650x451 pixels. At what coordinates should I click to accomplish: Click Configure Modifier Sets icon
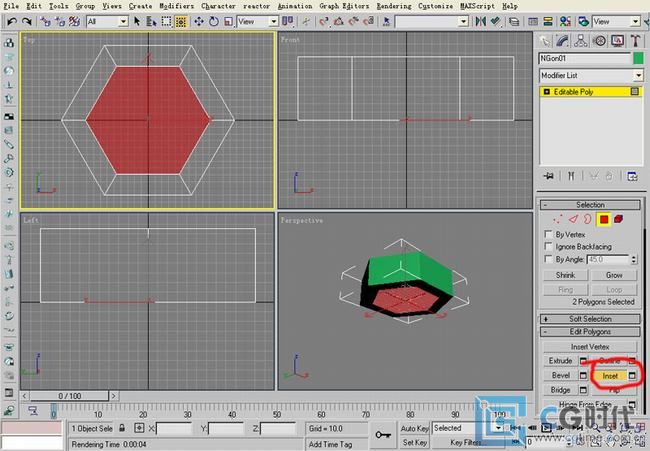click(x=632, y=176)
